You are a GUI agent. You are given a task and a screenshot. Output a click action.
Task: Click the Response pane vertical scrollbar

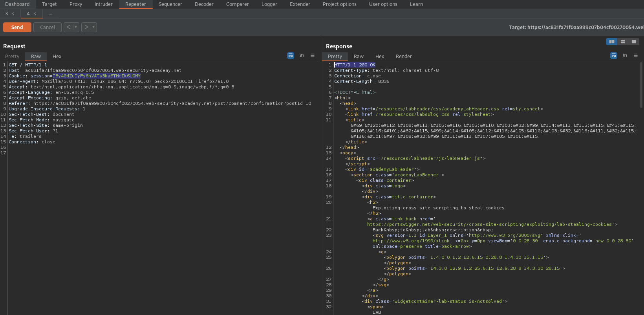(x=641, y=85)
